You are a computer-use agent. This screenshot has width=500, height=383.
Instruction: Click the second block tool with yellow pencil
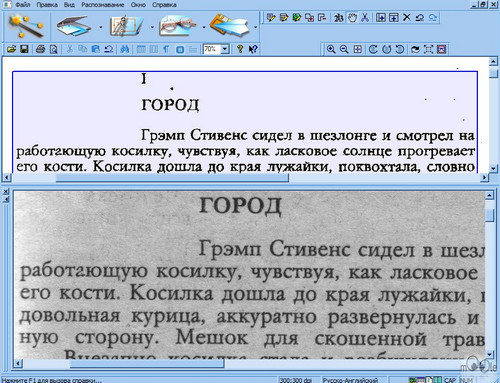tap(284, 17)
